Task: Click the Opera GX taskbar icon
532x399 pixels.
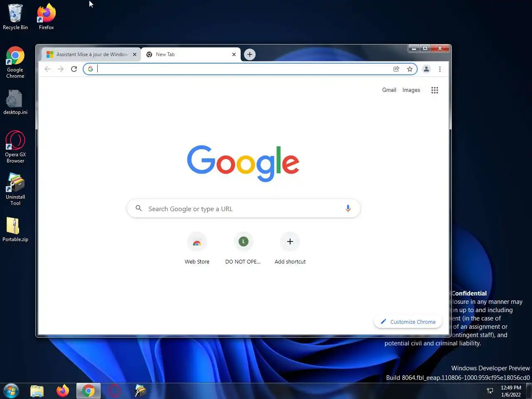Action: point(114,391)
